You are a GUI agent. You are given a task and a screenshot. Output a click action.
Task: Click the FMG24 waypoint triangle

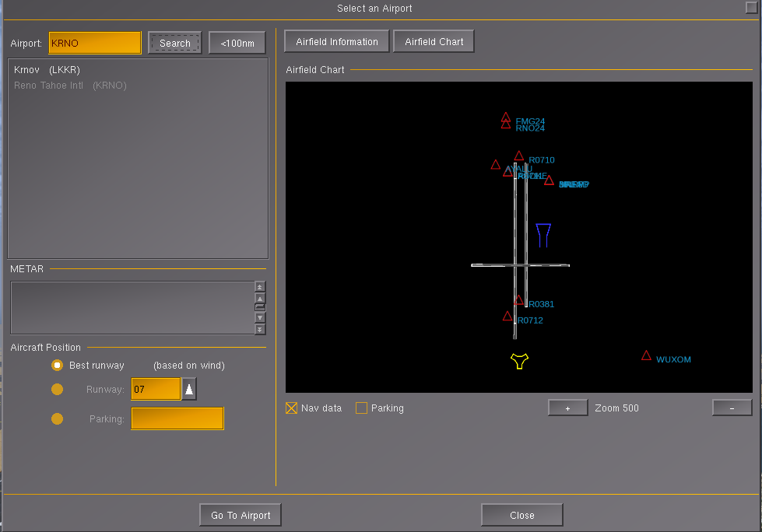coord(506,117)
